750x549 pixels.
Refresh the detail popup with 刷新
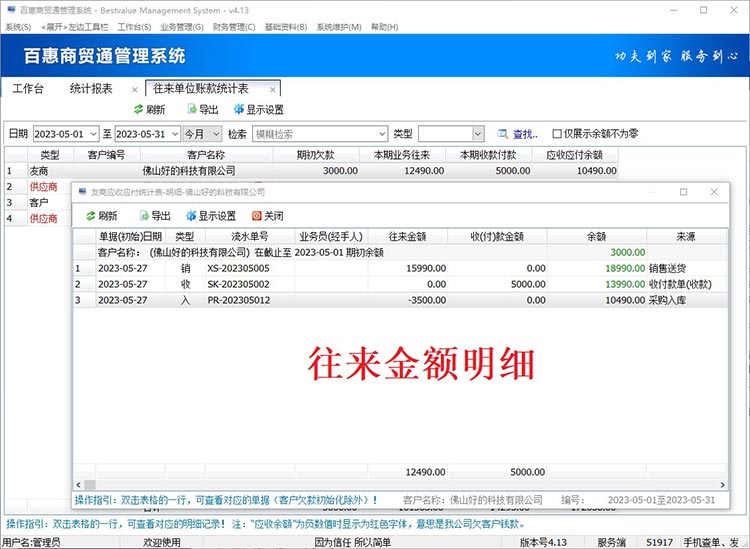click(x=91, y=215)
